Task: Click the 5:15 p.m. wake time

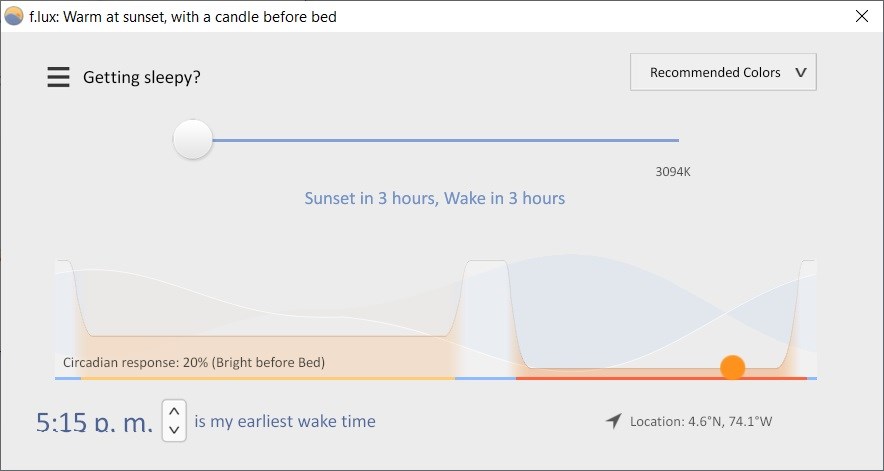Action: (x=94, y=421)
